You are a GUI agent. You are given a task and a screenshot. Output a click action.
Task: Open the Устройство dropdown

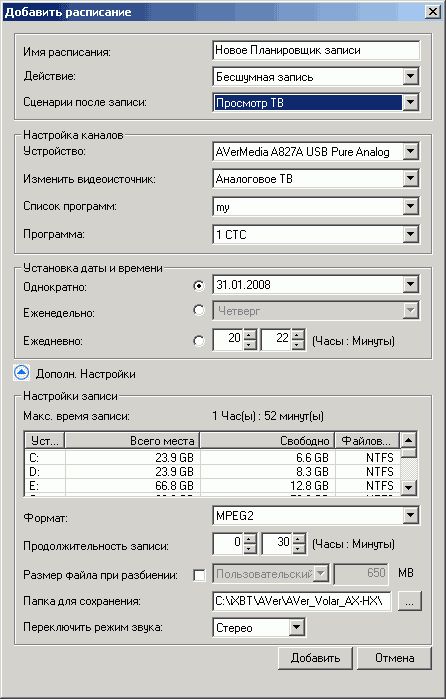pyautogui.click(x=410, y=152)
